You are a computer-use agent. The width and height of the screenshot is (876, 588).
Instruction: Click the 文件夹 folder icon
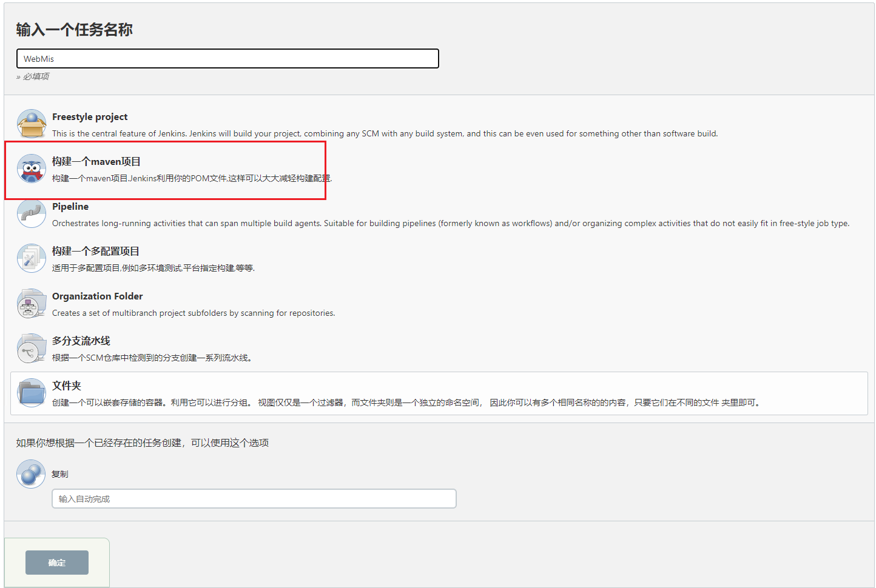pos(32,393)
